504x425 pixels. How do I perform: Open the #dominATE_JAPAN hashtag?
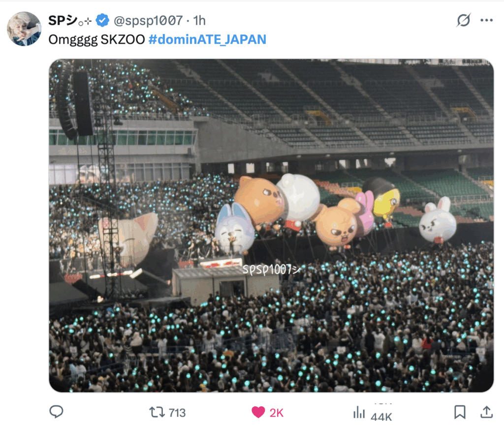207,39
